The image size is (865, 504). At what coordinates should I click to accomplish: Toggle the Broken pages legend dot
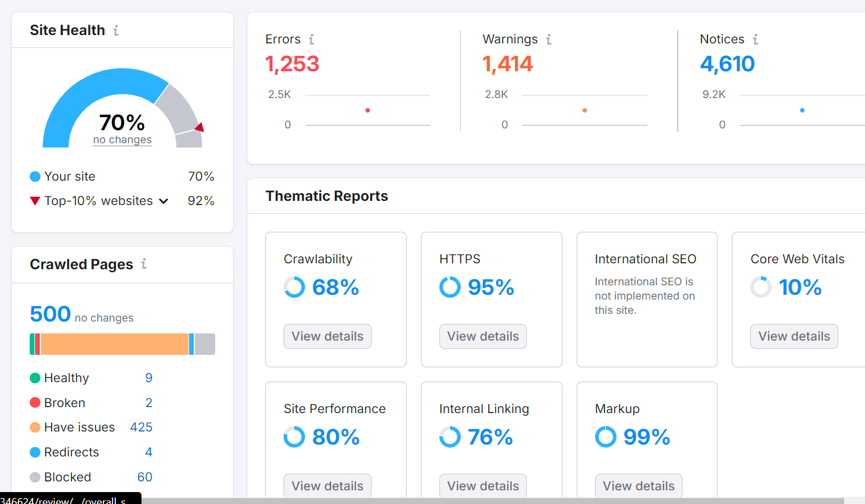(35, 402)
